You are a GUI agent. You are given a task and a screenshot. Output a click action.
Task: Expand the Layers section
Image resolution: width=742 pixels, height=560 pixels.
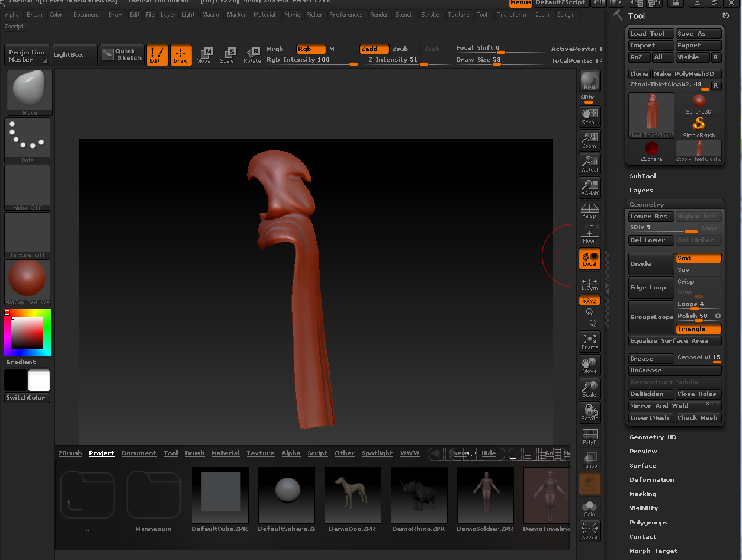[641, 190]
